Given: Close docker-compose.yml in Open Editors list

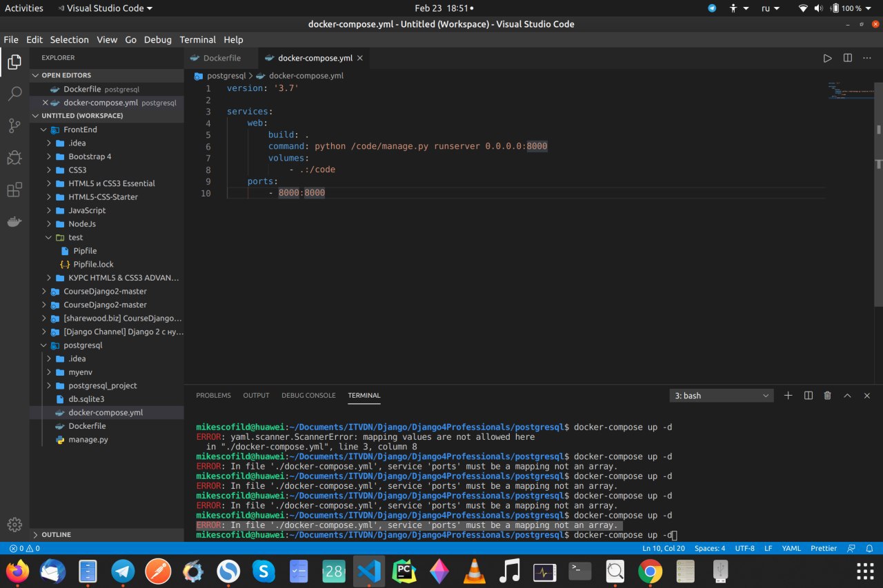Looking at the screenshot, I should (46, 103).
